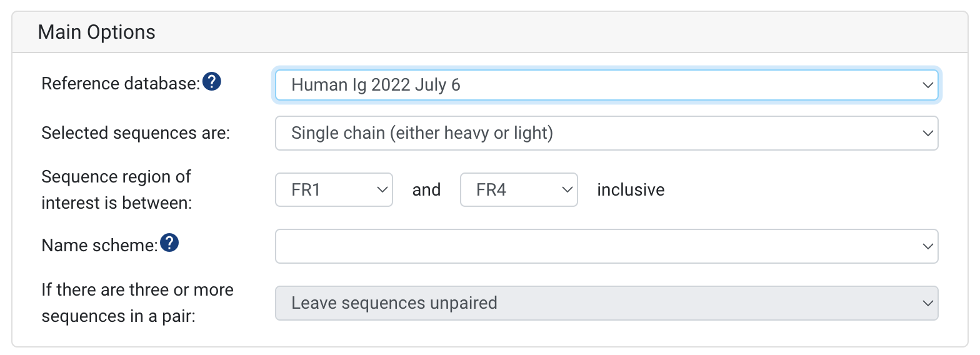
Task: Click the Main Options panel header
Action: click(490, 32)
